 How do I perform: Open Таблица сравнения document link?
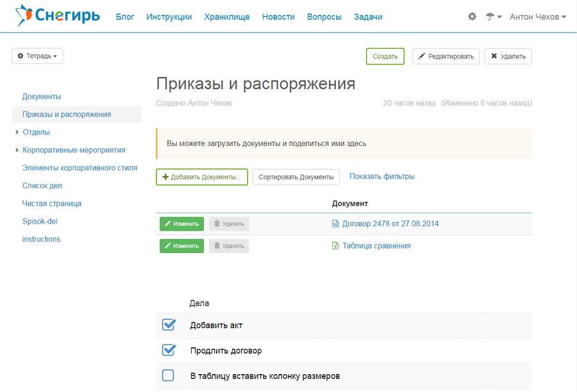(x=376, y=246)
